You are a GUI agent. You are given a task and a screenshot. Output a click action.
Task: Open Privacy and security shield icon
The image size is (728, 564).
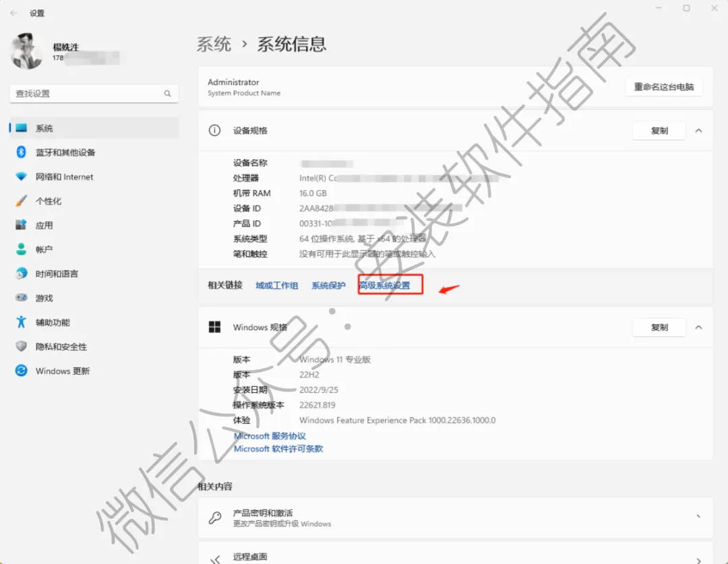pyautogui.click(x=22, y=346)
